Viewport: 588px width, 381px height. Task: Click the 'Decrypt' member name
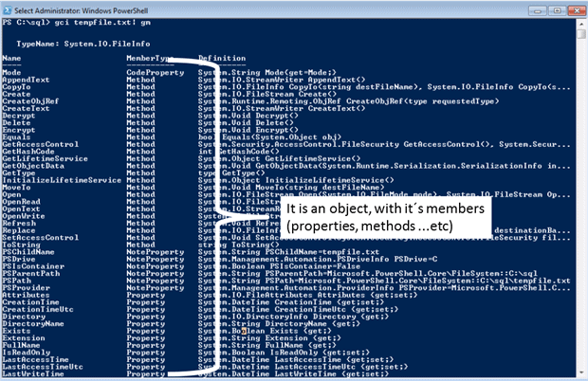19,116
